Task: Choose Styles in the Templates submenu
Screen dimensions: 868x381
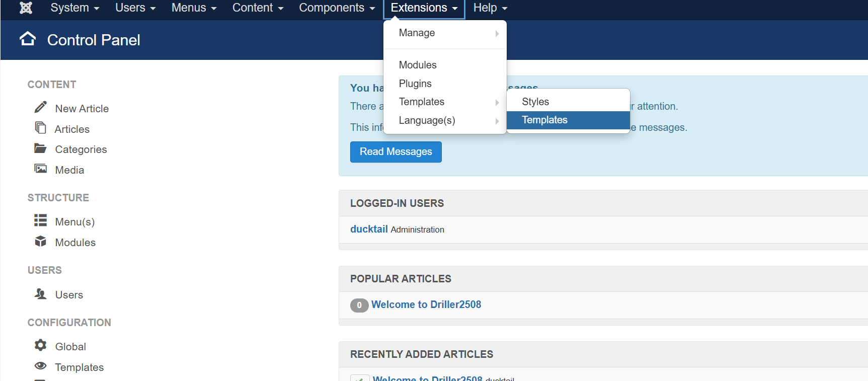Action: pyautogui.click(x=568, y=102)
